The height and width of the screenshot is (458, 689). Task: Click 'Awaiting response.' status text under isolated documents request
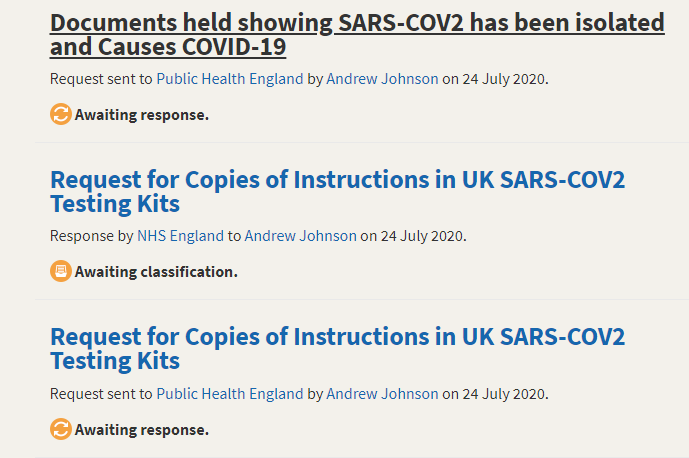(x=142, y=115)
